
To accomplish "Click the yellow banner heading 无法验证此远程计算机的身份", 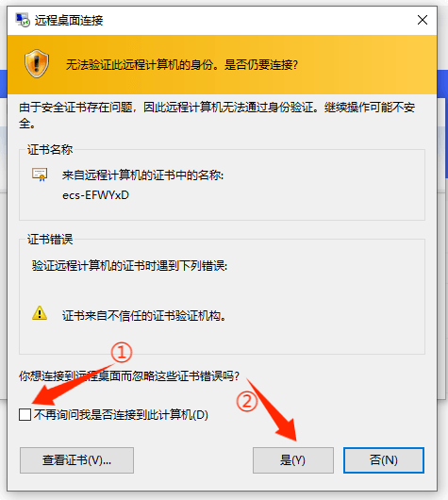I will tap(140, 65).
